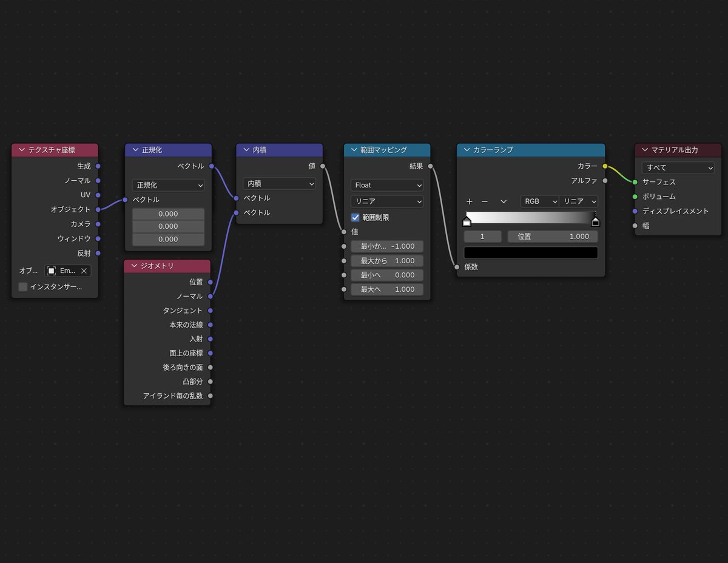Image resolution: width=728 pixels, height=563 pixels.
Task: Click the ノーマル socket on テクスチャ座標 node
Action: pyautogui.click(x=98, y=180)
